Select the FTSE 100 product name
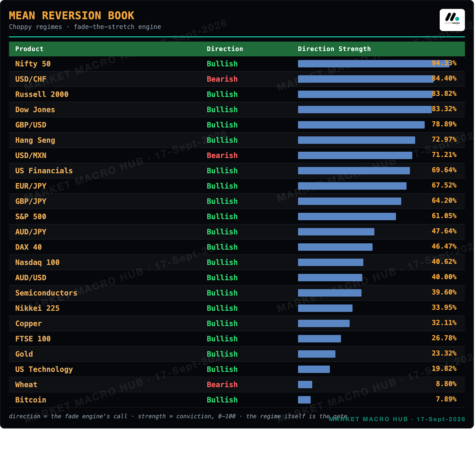 point(33,339)
